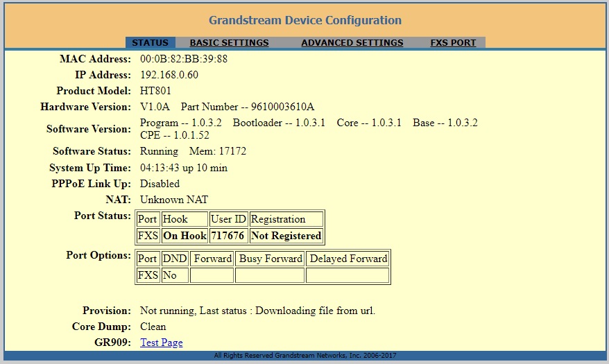This screenshot has width=609, height=364.
Task: Click the Delayed Forward column header
Action: (348, 259)
